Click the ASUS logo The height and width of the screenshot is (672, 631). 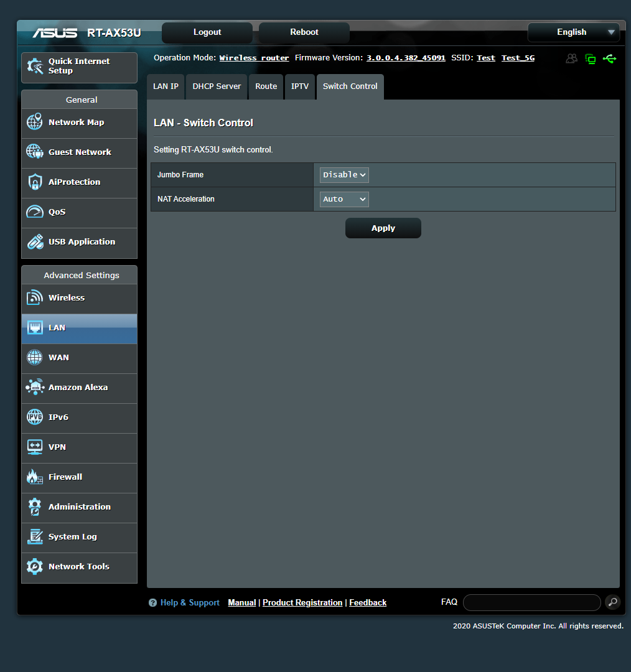(55, 32)
